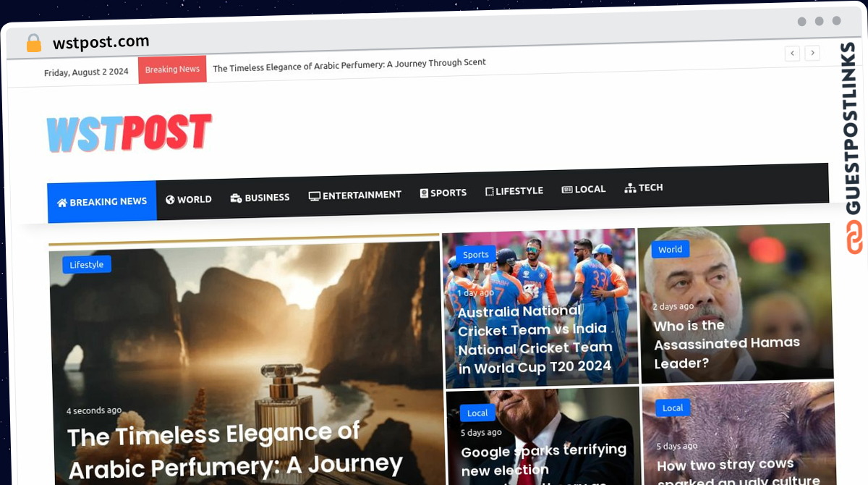Click the '2 days ago' timestamp

pyautogui.click(x=673, y=307)
